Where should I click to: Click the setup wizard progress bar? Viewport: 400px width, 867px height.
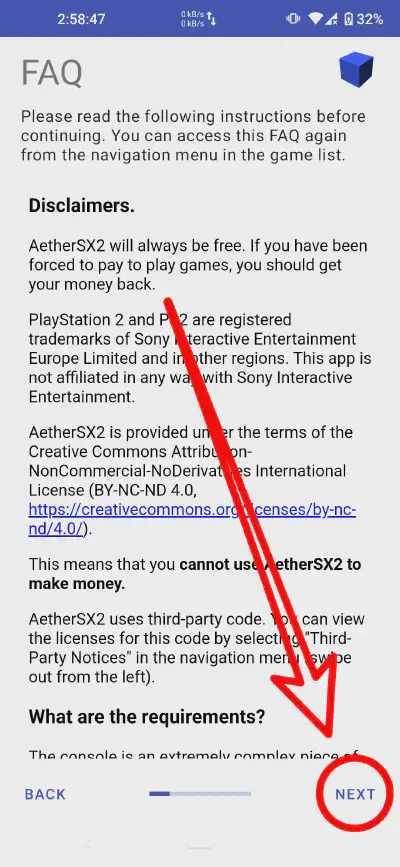pos(200,793)
